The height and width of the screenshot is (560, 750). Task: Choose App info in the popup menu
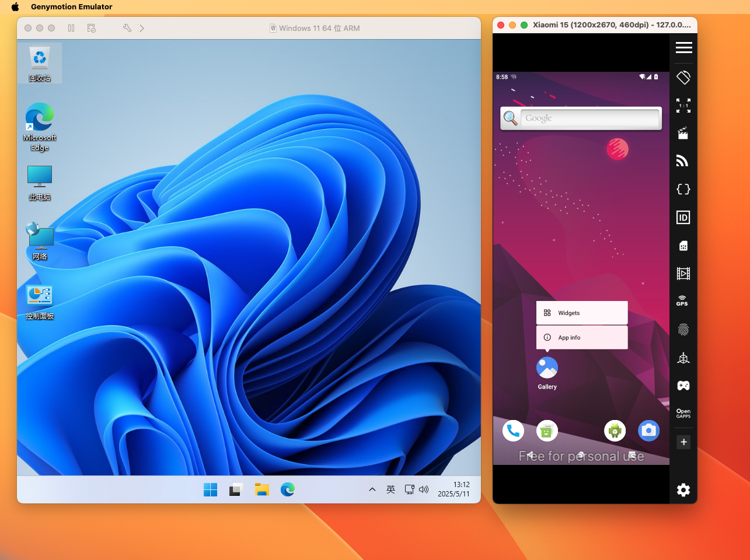[581, 337]
